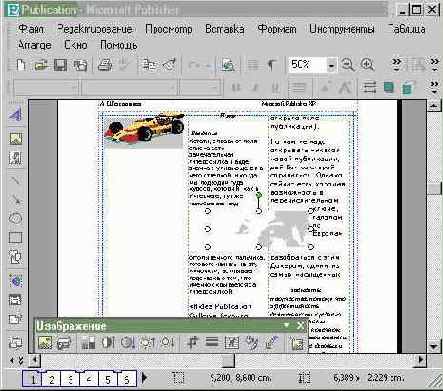Open the Инструменты menu
The width and height of the screenshot is (443, 391).
pos(342,29)
